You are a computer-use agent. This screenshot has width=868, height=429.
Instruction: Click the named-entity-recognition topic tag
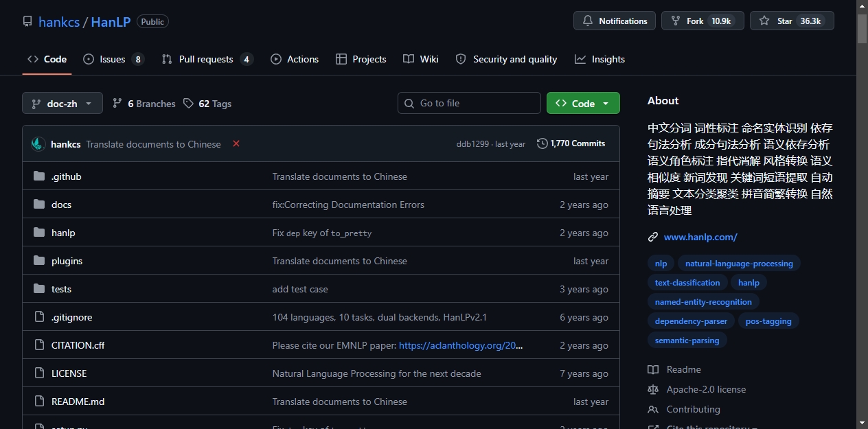point(703,302)
